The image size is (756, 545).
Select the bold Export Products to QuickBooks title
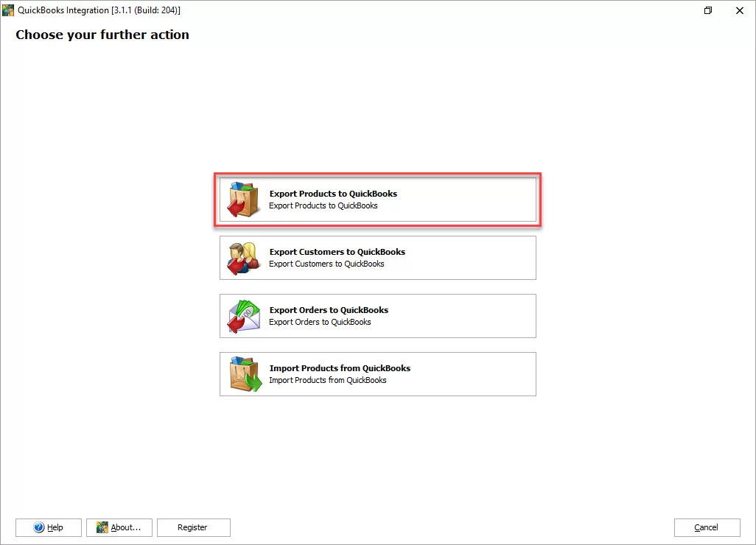(333, 194)
